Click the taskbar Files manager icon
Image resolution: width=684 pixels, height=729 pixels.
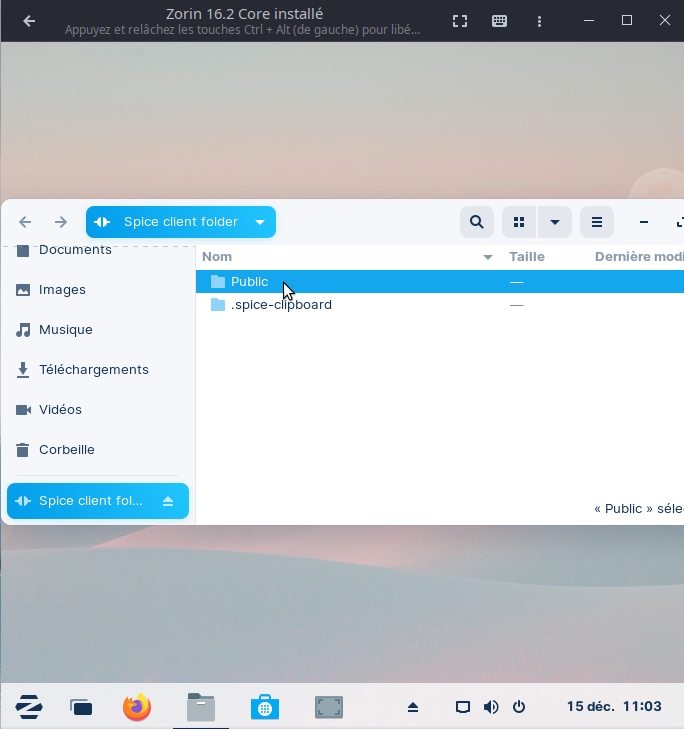201,707
